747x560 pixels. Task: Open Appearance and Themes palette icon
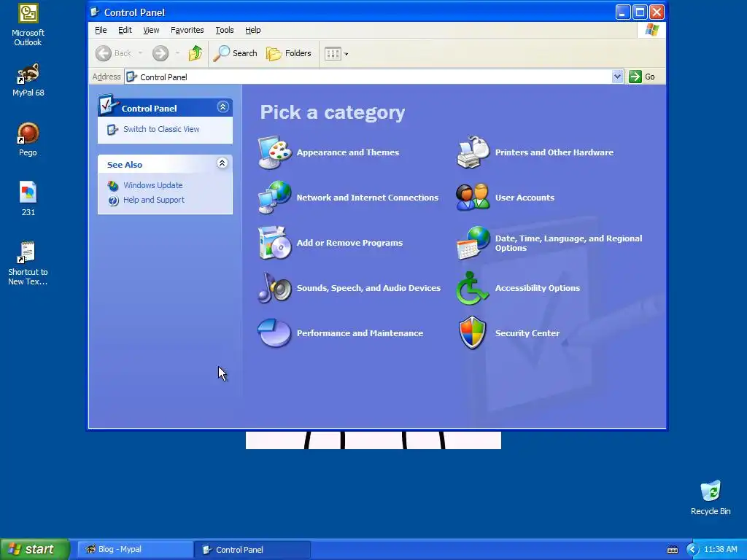274,152
